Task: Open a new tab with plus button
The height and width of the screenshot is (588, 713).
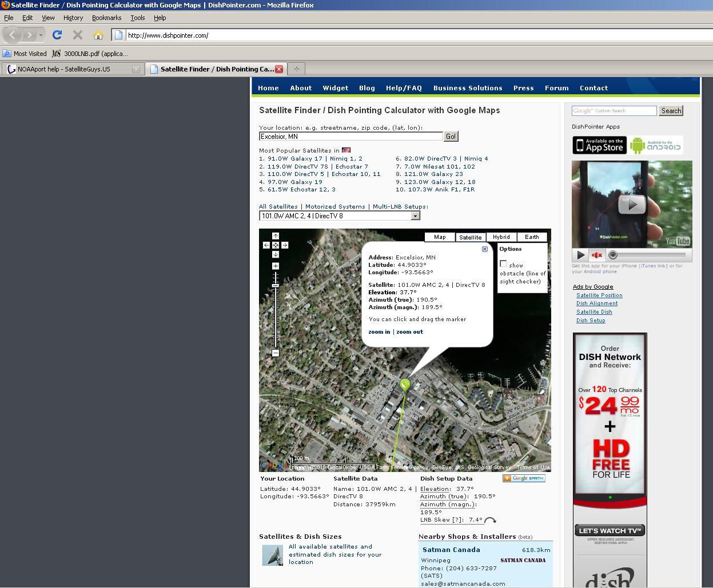Action: click(296, 69)
